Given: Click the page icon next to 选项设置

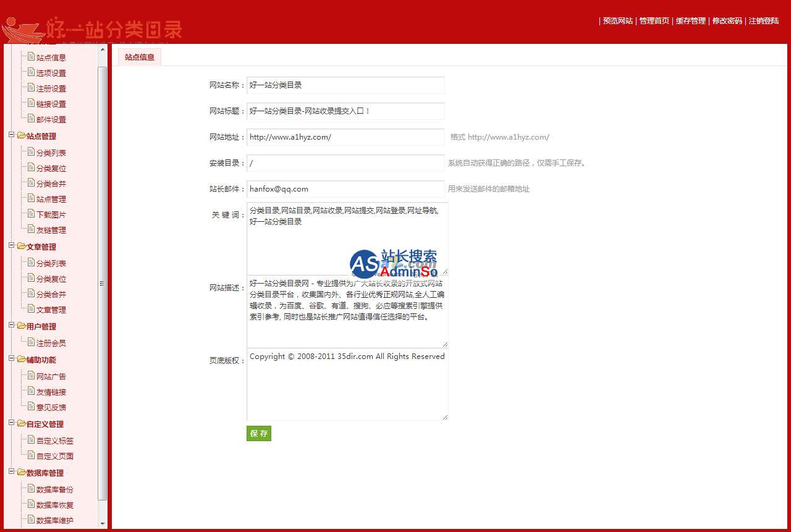Looking at the screenshot, I should point(31,72).
